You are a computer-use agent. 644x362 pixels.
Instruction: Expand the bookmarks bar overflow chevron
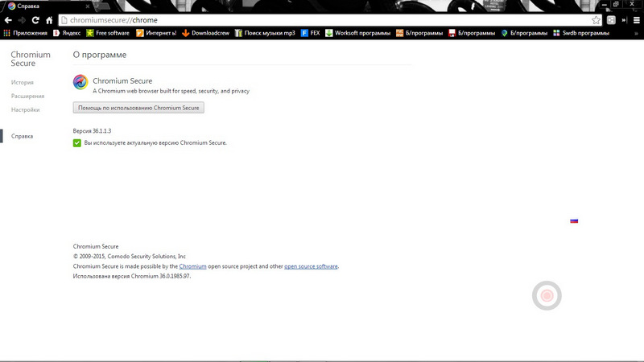click(636, 33)
